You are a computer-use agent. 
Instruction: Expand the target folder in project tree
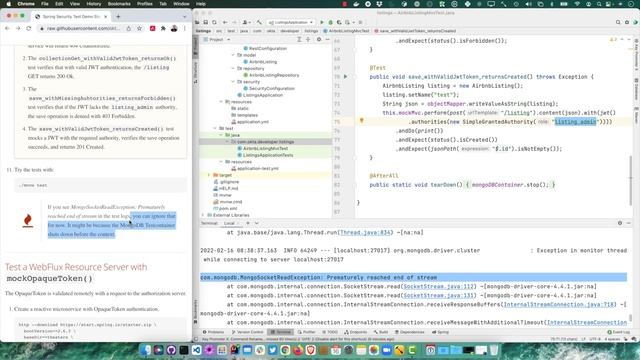pos(209,175)
